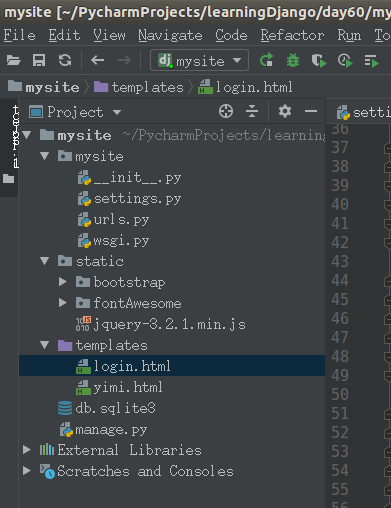Hide the Project panel with minus icon
The width and height of the screenshot is (391, 508).
tap(311, 111)
